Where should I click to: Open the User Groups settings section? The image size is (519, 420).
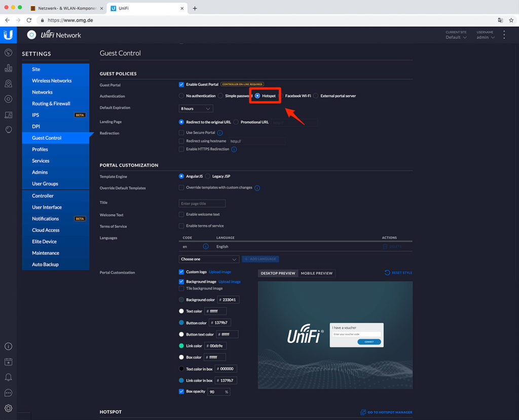coord(56,184)
